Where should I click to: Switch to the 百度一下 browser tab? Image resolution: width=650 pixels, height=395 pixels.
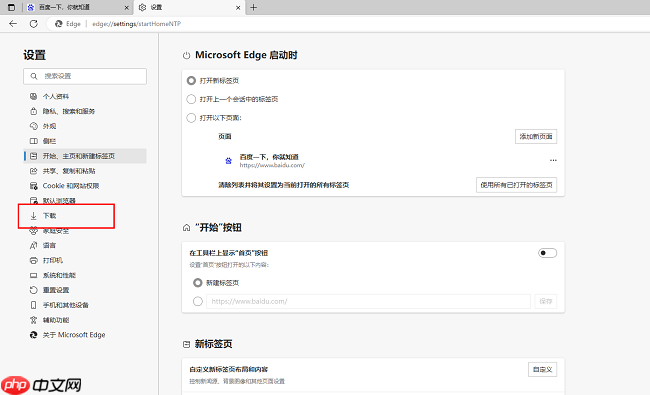point(77,7)
